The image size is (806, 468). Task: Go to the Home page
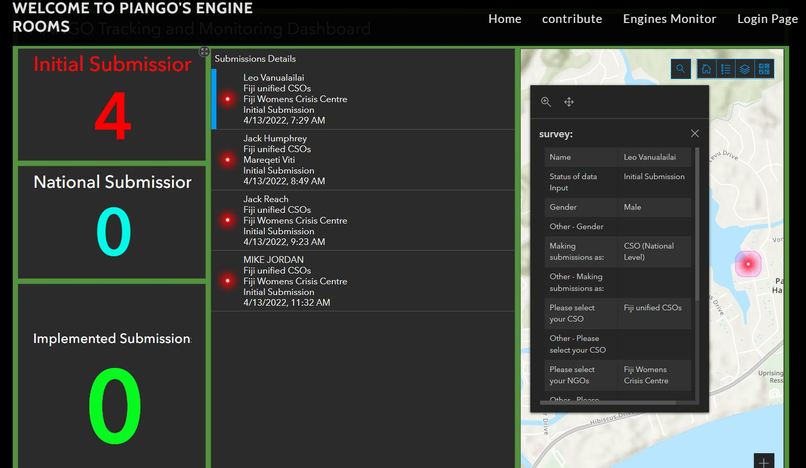point(505,19)
